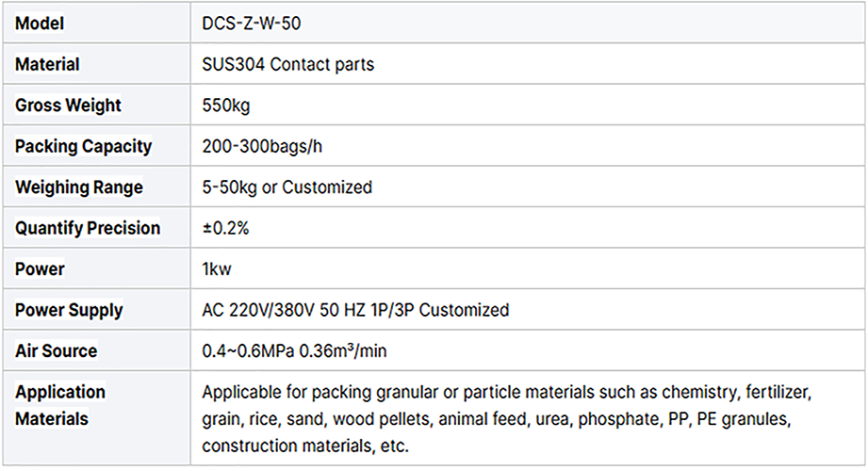This screenshot has height=471, width=868.
Task: Click the Application Materials label
Action: (60, 405)
